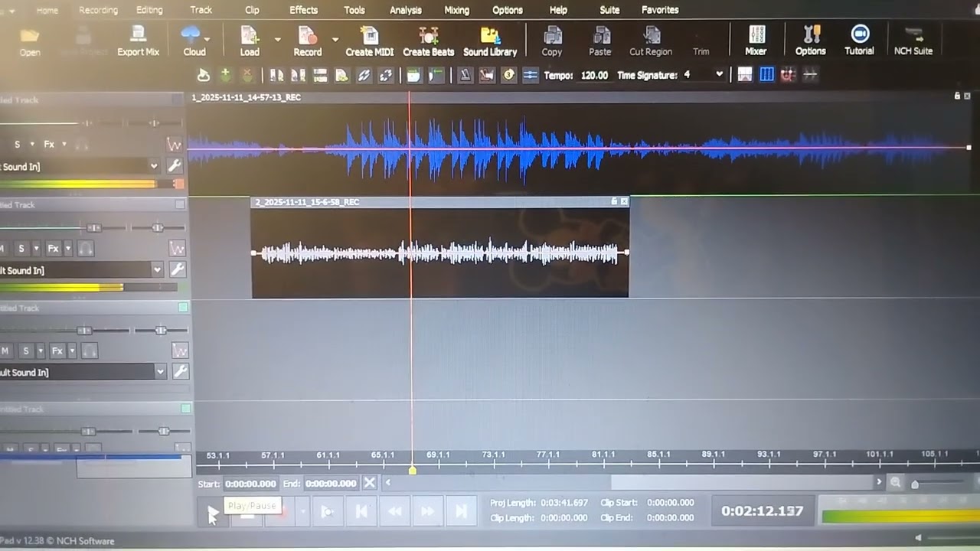Select the Cut Region tool
This screenshot has width=980, height=551.
(x=651, y=41)
